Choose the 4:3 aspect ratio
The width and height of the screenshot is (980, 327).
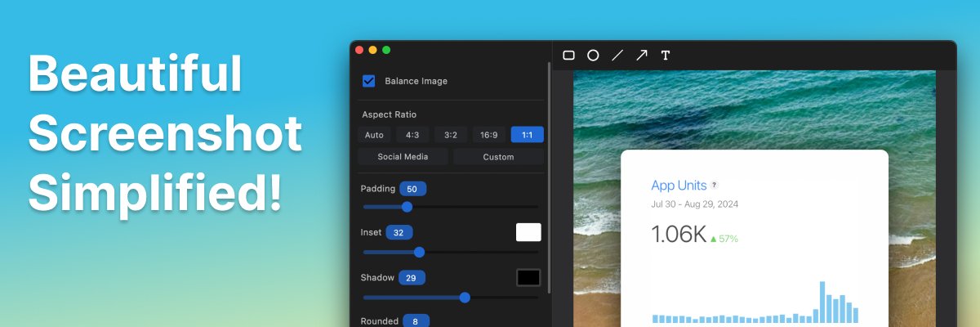pyautogui.click(x=412, y=135)
